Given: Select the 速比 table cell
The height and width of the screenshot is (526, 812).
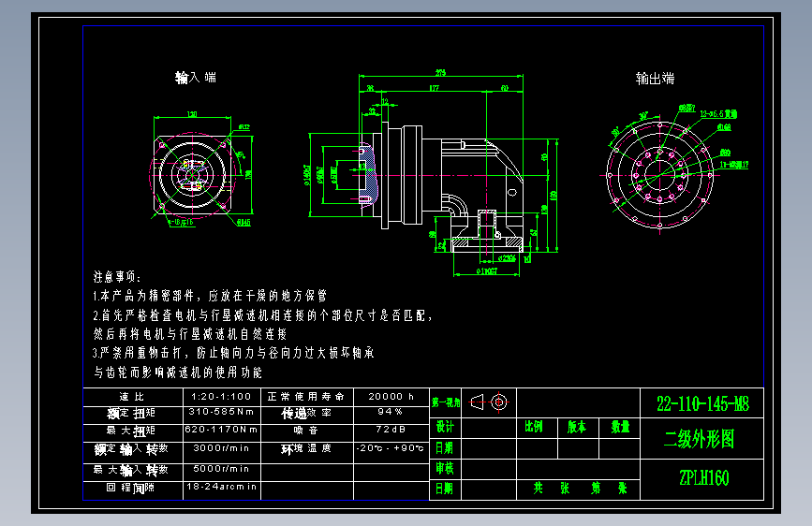Looking at the screenshot, I should click(133, 397).
